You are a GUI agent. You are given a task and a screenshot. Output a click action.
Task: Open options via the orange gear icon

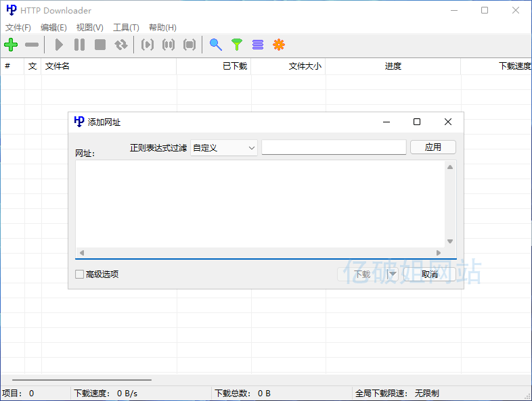click(279, 45)
